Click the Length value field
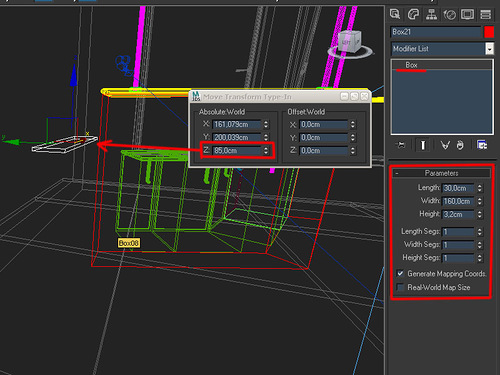This screenshot has width=500, height=375. 458,188
